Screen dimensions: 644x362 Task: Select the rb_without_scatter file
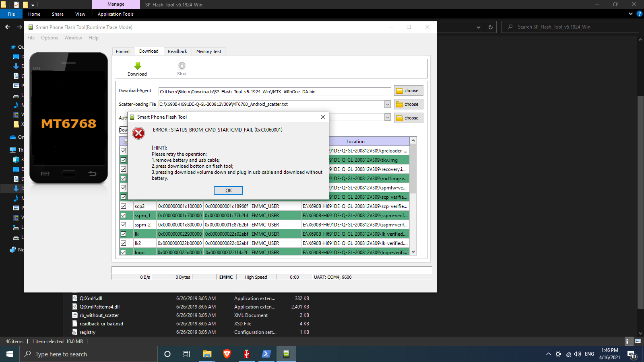(99, 315)
